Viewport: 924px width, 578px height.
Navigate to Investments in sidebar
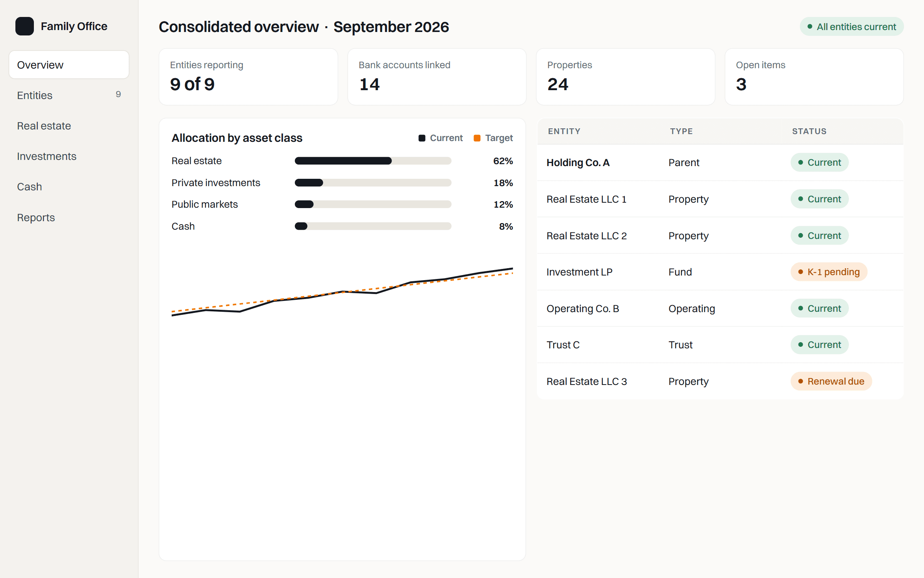click(x=69, y=156)
